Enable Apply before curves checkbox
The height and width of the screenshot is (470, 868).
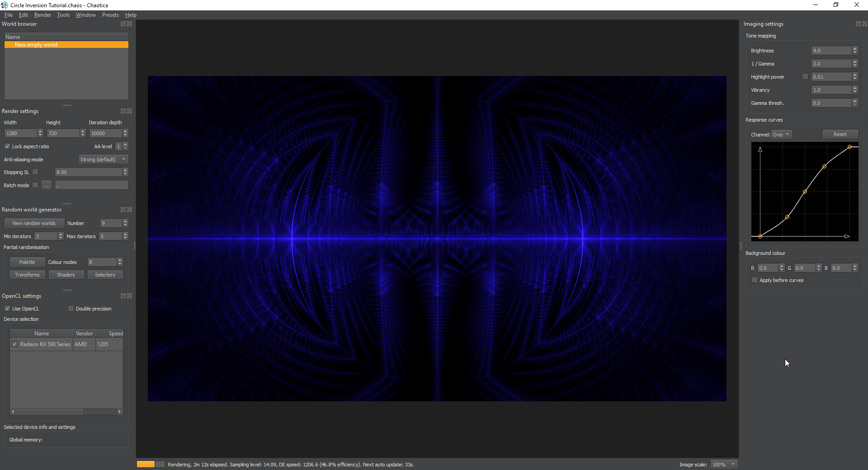tap(755, 280)
